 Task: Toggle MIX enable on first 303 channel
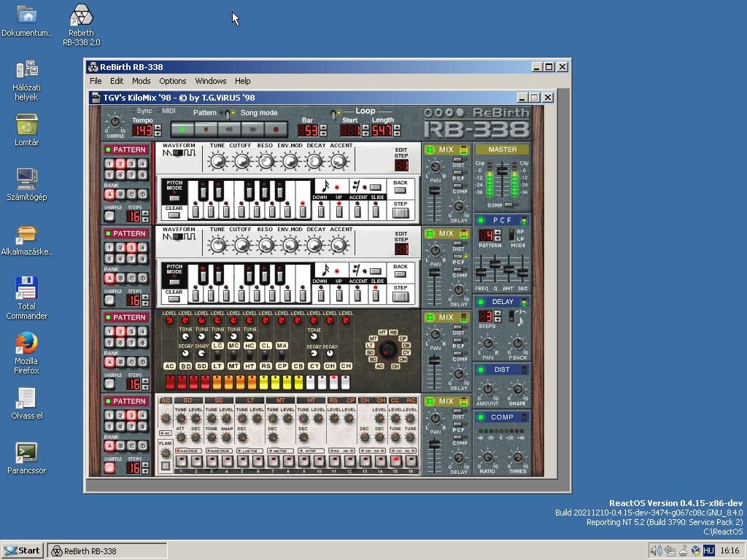(430, 149)
